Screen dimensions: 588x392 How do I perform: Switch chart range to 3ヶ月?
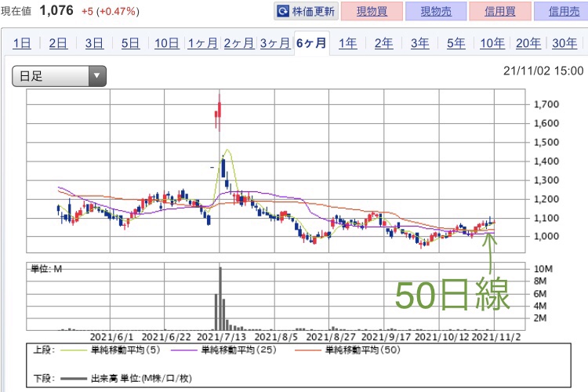275,43
